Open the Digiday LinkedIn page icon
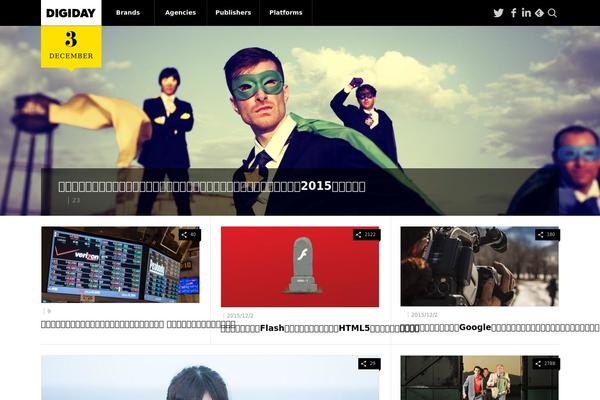This screenshot has width=600, height=400. tap(526, 13)
